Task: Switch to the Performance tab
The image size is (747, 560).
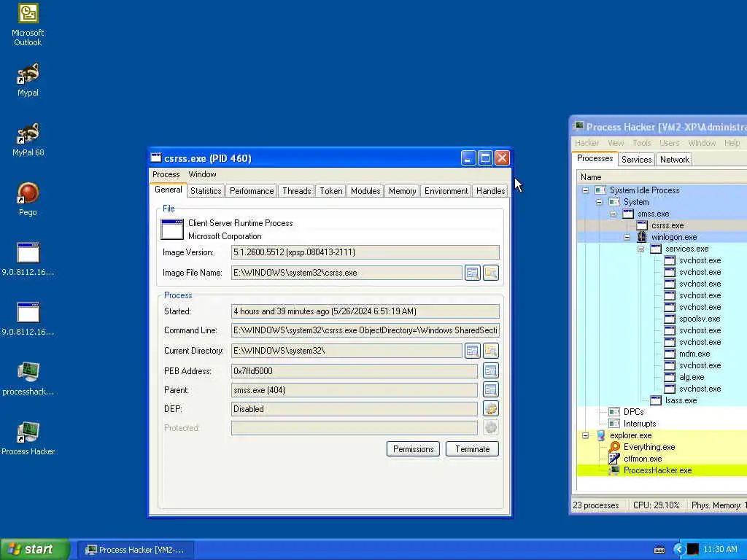Action: click(x=252, y=191)
